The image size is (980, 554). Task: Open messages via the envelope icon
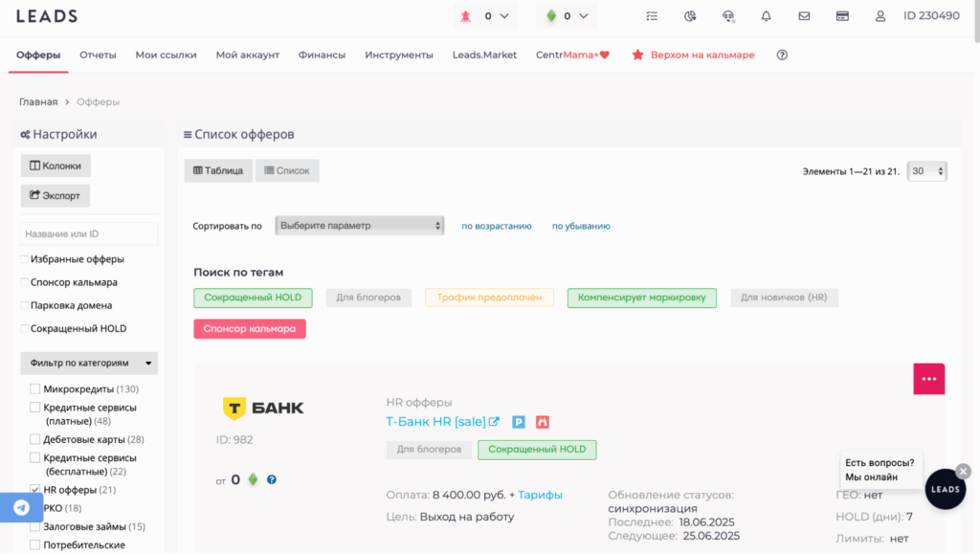point(804,16)
